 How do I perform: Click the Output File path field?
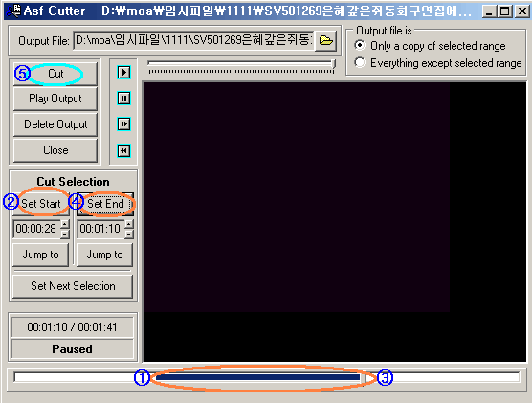(x=193, y=41)
